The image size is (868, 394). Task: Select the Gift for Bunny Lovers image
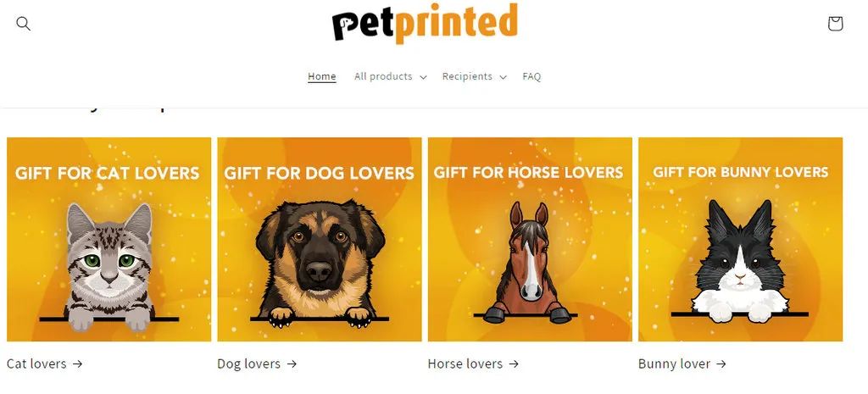pyautogui.click(x=740, y=239)
